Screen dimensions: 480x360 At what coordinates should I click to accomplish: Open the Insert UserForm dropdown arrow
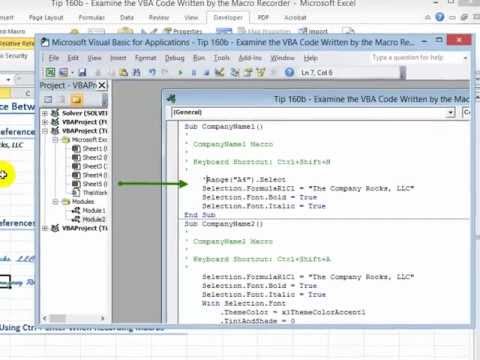pyautogui.click(x=72, y=72)
